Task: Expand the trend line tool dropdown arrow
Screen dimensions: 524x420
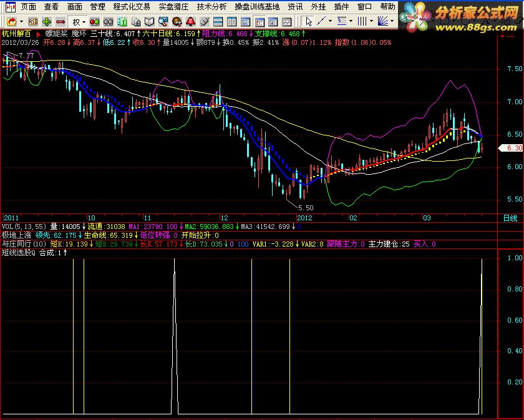Action: 330,21
